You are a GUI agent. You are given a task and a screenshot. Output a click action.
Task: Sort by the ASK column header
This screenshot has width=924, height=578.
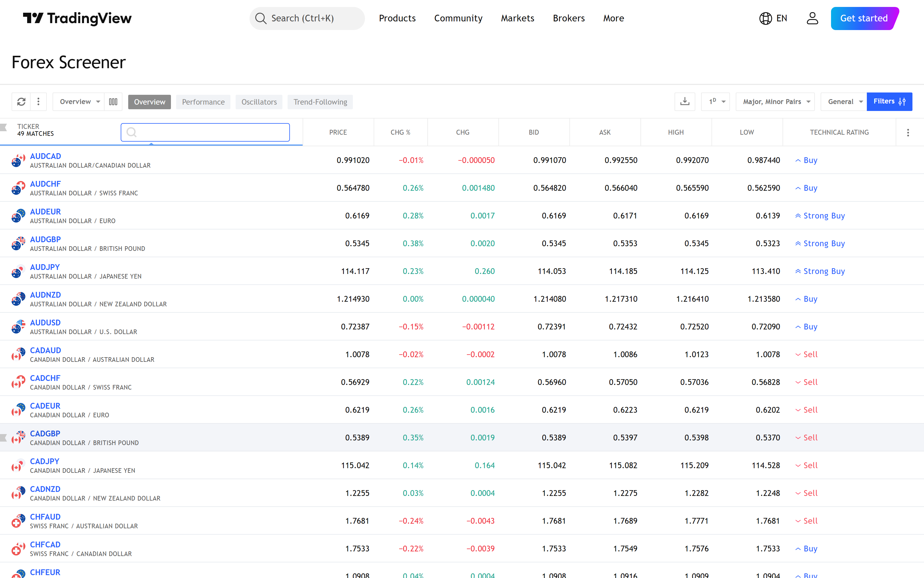(605, 132)
